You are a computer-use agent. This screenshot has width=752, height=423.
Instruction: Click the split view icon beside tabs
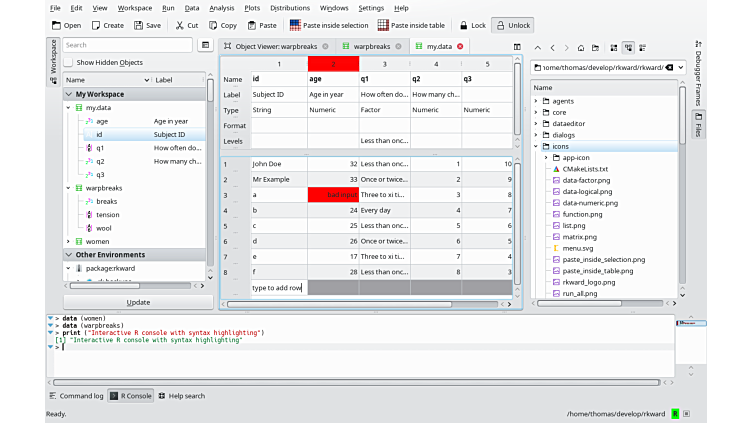click(x=517, y=46)
